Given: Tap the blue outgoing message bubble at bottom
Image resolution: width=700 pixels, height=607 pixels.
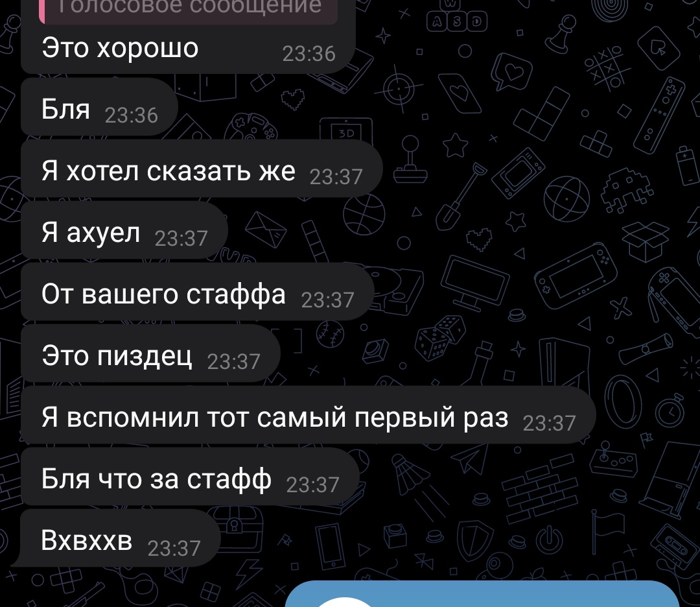Looking at the screenshot, I should pos(482,594).
